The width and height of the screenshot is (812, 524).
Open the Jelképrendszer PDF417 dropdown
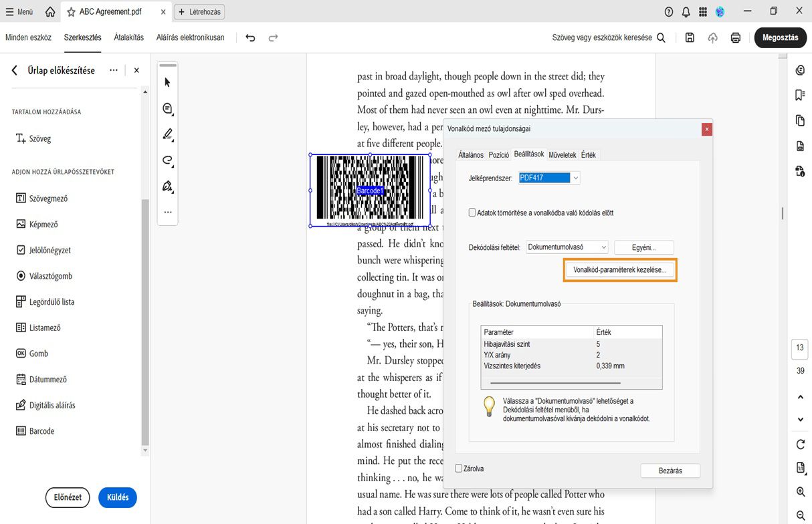(549, 178)
